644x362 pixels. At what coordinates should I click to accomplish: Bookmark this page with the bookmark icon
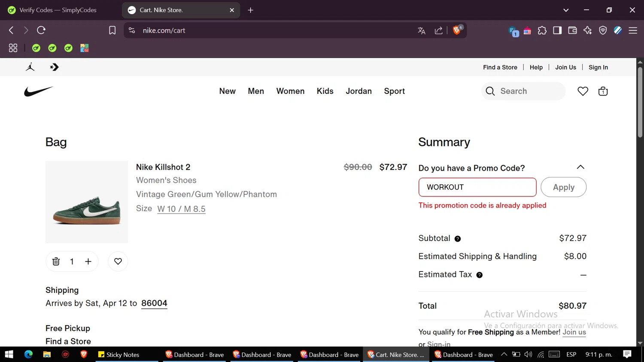click(112, 30)
